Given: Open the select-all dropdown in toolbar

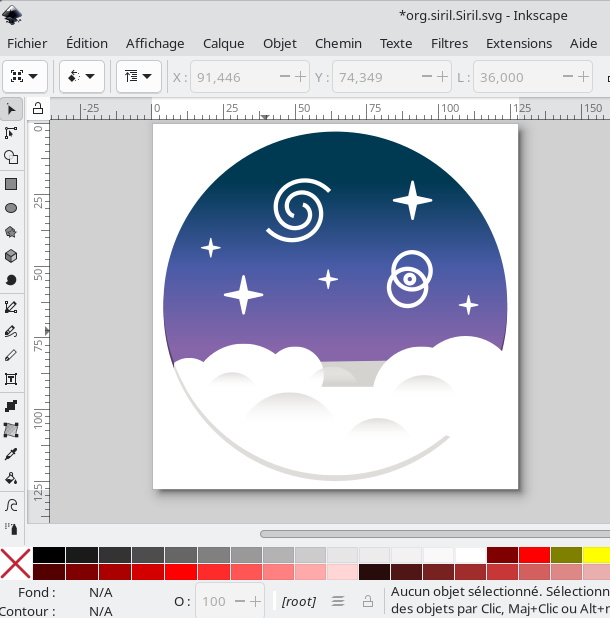Looking at the screenshot, I should 25,76.
